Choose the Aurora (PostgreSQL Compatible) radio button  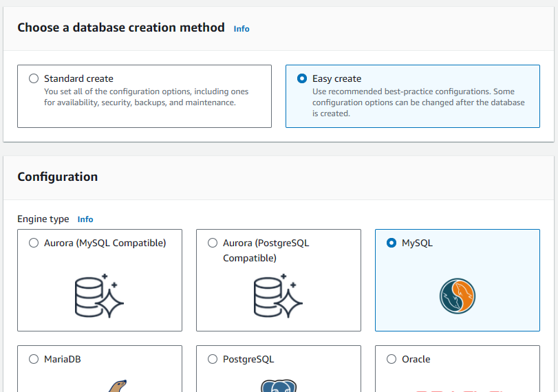(213, 243)
